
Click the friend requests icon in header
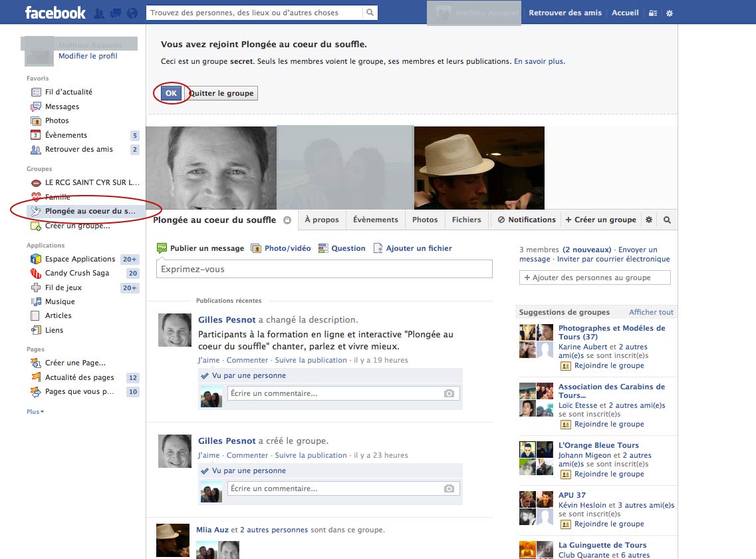99,13
